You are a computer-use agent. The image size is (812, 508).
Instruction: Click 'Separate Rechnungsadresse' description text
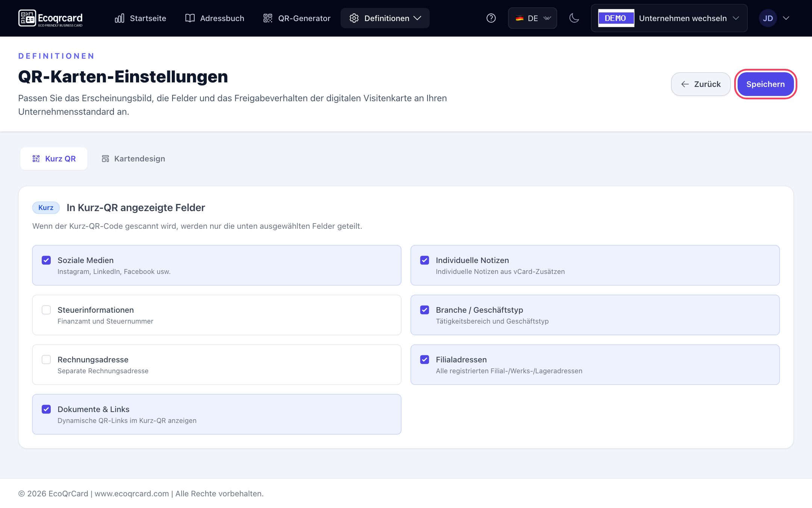(103, 371)
